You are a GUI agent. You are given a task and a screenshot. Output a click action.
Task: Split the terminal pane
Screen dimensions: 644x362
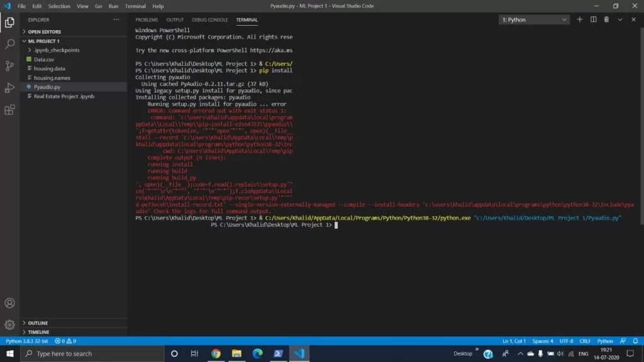click(x=592, y=19)
